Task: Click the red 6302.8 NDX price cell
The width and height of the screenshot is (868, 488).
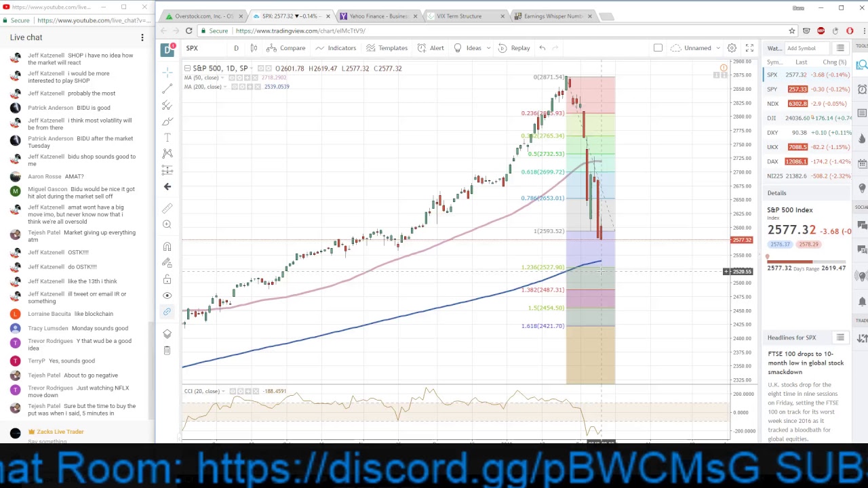Action: [x=797, y=104]
